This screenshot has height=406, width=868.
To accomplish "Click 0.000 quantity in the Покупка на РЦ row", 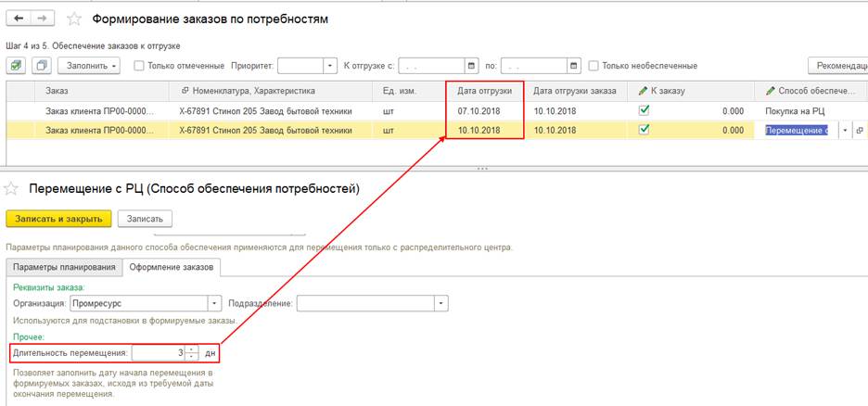I will coord(733,111).
